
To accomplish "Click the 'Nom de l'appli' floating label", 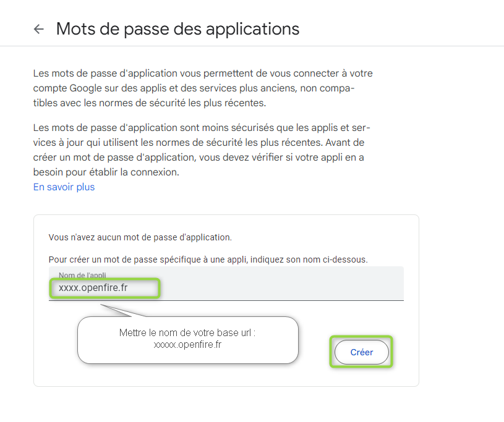I will [82, 275].
